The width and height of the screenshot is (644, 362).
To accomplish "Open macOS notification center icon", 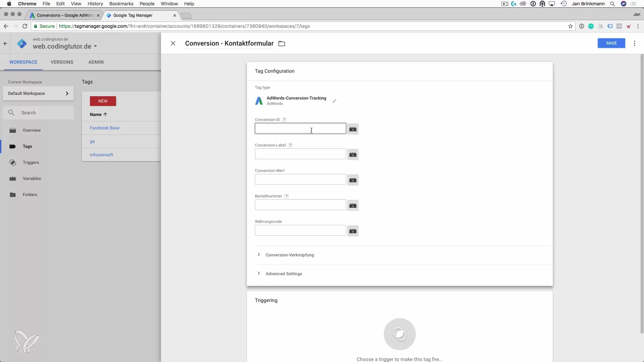I will pyautogui.click(x=634, y=4).
